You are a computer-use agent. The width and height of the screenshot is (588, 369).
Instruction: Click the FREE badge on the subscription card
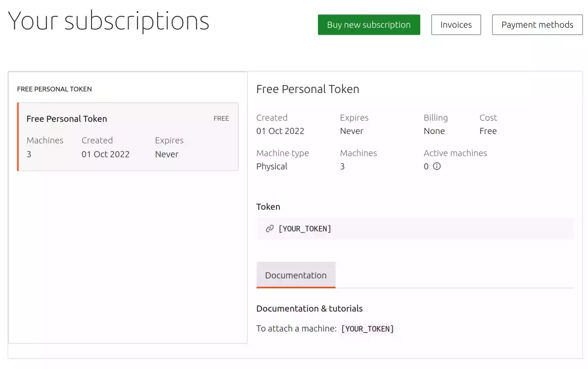click(221, 119)
